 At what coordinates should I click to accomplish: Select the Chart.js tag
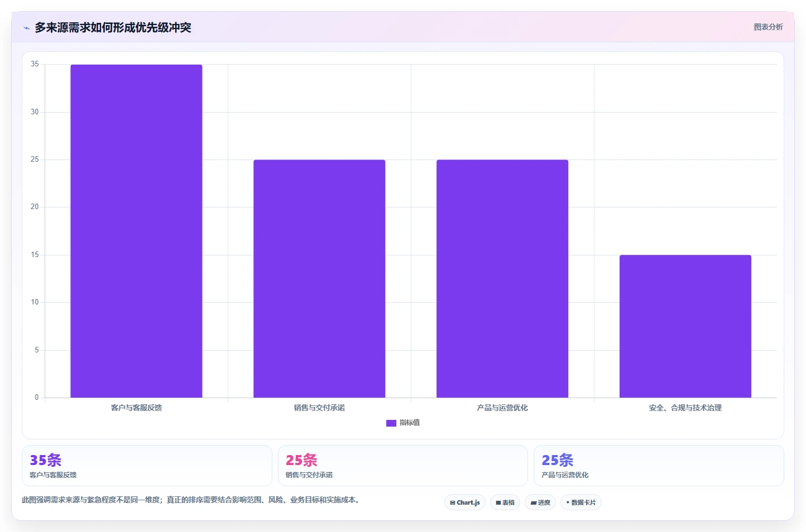coord(465,502)
